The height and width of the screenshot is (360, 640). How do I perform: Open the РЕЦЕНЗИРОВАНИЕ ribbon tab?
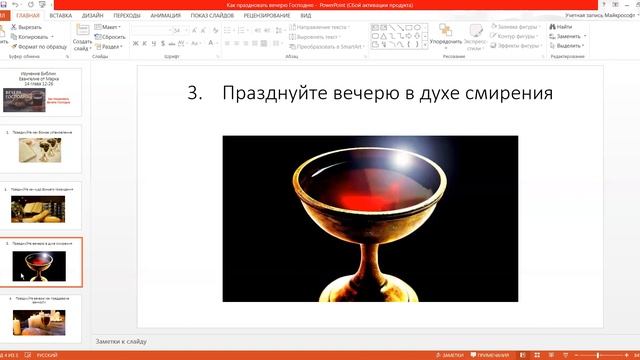point(267,16)
